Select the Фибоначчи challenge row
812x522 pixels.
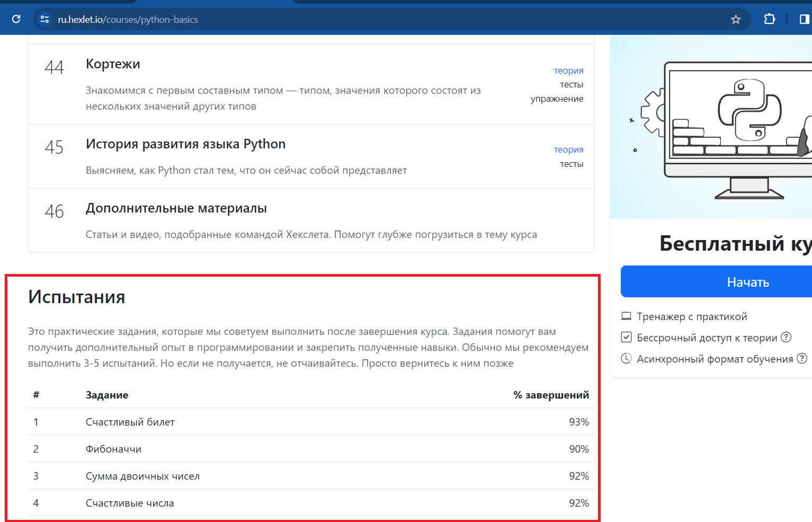pos(113,449)
